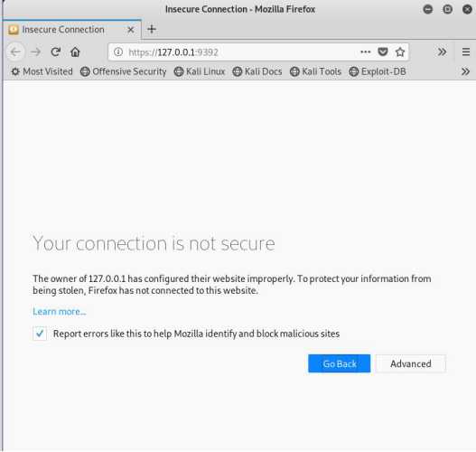Image resolution: width=476 pixels, height=452 pixels.
Task: Open page actions three-dots menu
Action: click(366, 52)
